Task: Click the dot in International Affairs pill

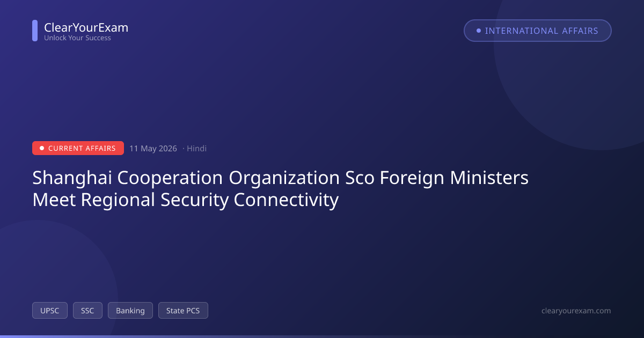Action: click(x=479, y=31)
